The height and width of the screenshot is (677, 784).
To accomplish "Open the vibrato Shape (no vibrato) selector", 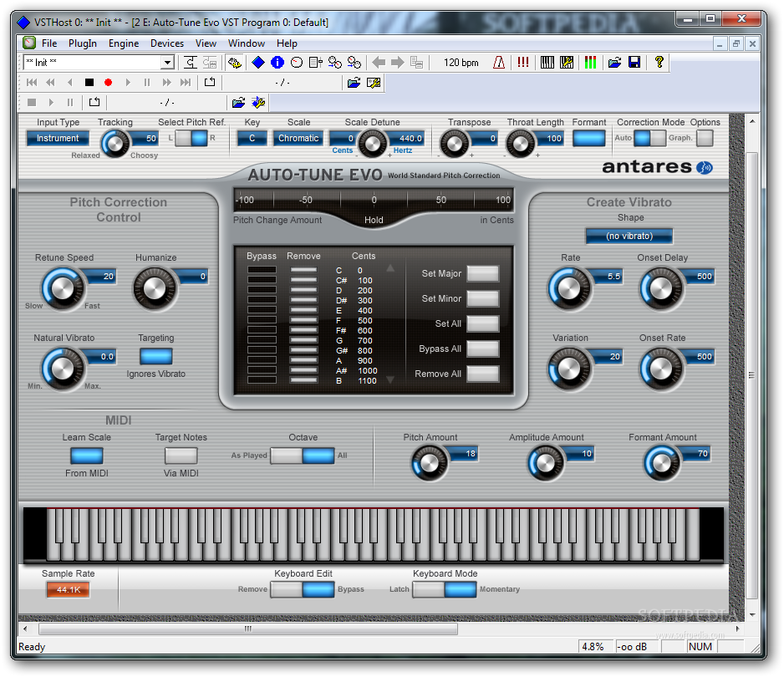I will (629, 236).
